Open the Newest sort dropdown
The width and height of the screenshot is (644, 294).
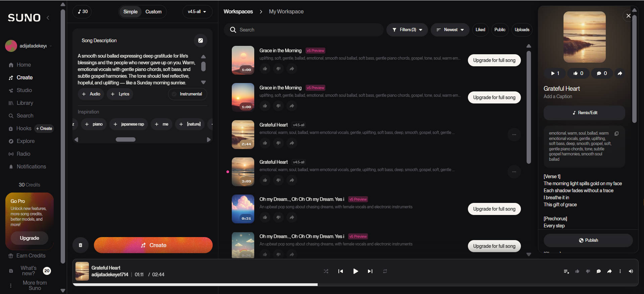450,30
